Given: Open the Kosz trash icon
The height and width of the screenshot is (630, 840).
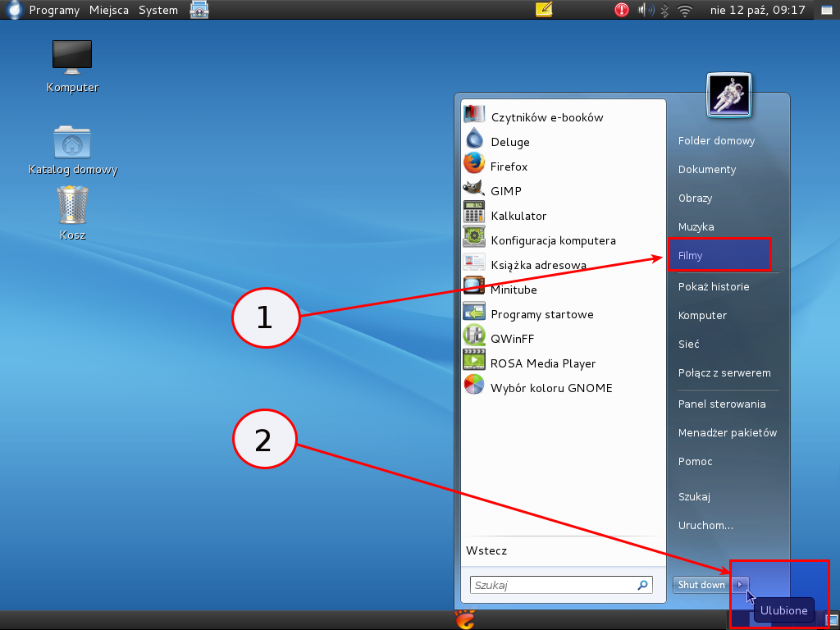Looking at the screenshot, I should tap(72, 204).
